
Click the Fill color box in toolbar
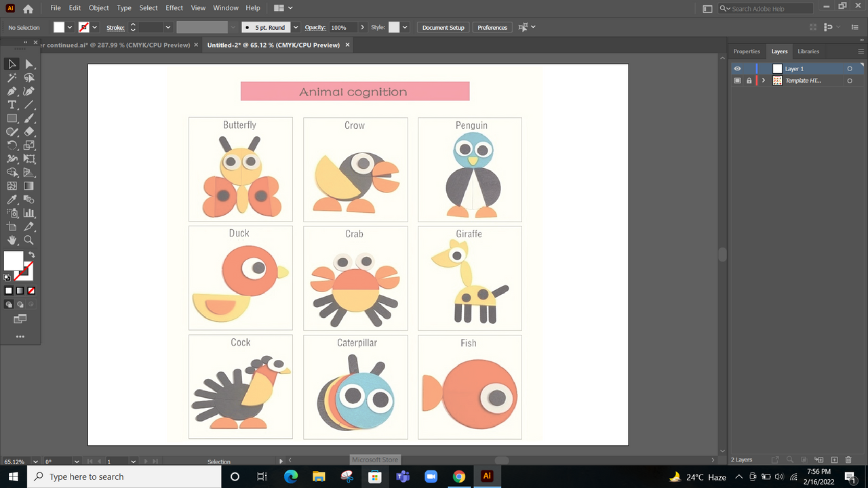14,261
